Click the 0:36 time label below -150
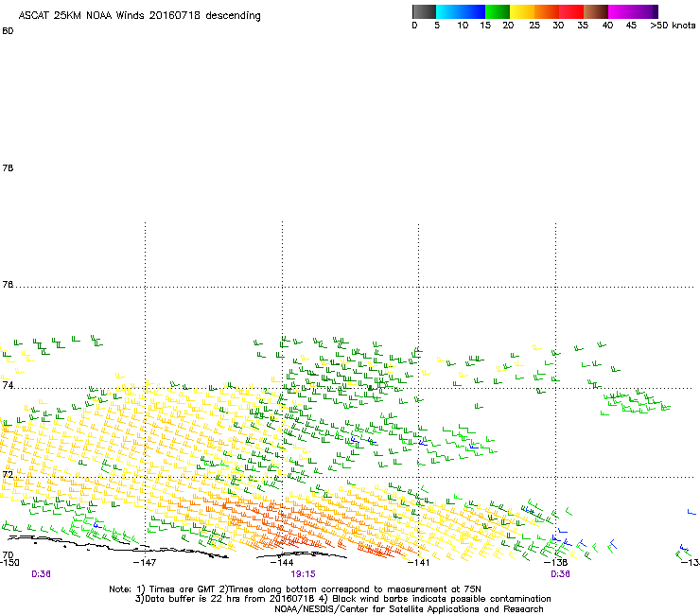Viewport: 700px width, 615px height. click(41, 574)
